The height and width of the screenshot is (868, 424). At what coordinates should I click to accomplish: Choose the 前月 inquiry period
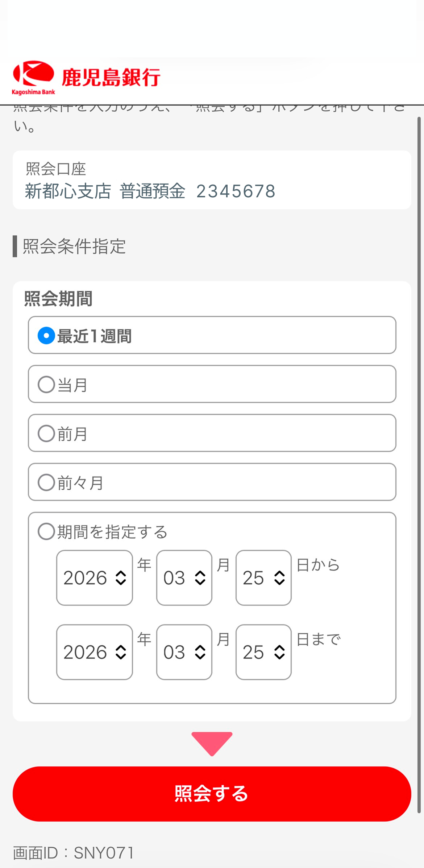[46, 433]
